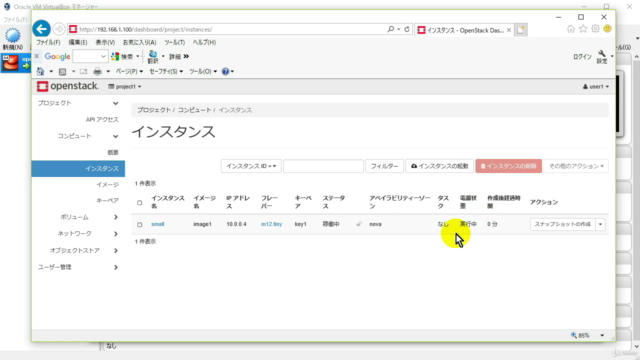This screenshot has height=360, width=640.
Task: Open the user1 account dropdown
Action: [x=596, y=87]
